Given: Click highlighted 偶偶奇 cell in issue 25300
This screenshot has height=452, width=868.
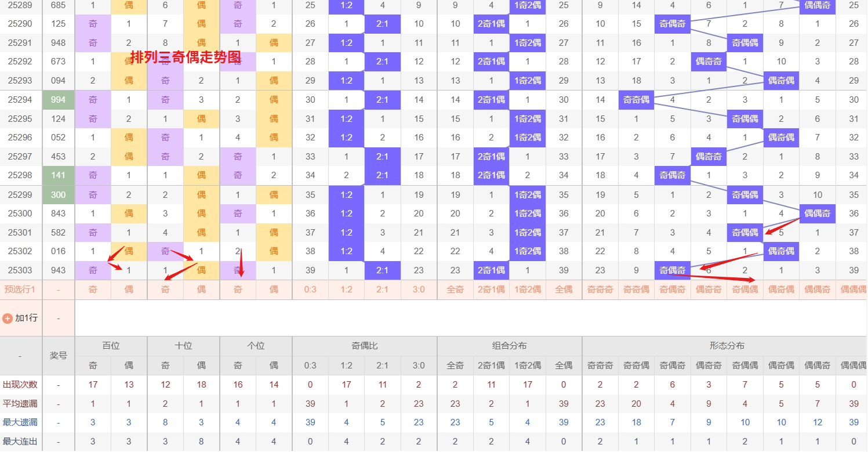Looking at the screenshot, I should click(817, 214).
